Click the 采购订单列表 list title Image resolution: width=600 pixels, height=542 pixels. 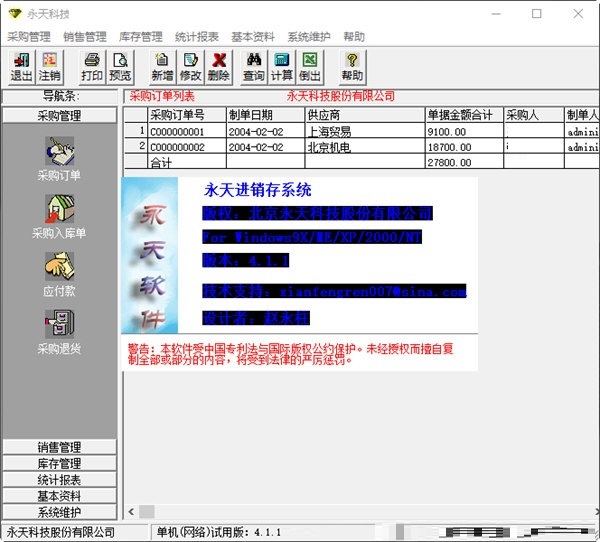[162, 96]
